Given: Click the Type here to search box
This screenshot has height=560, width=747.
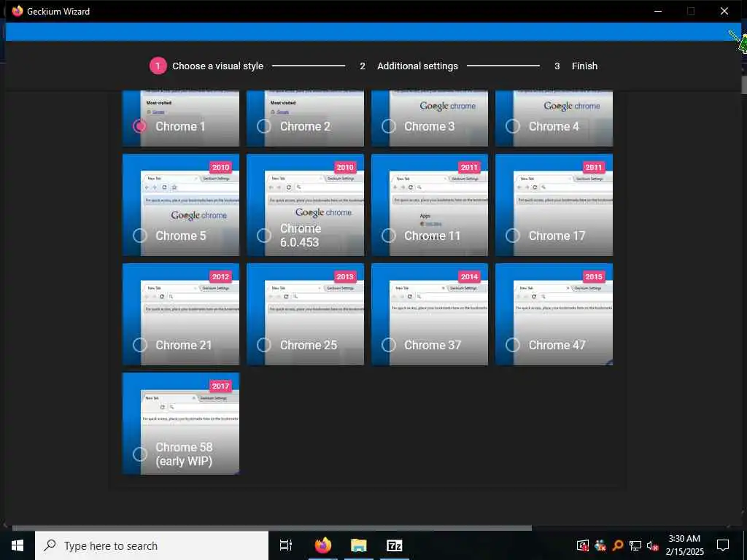Looking at the screenshot, I should [152, 545].
